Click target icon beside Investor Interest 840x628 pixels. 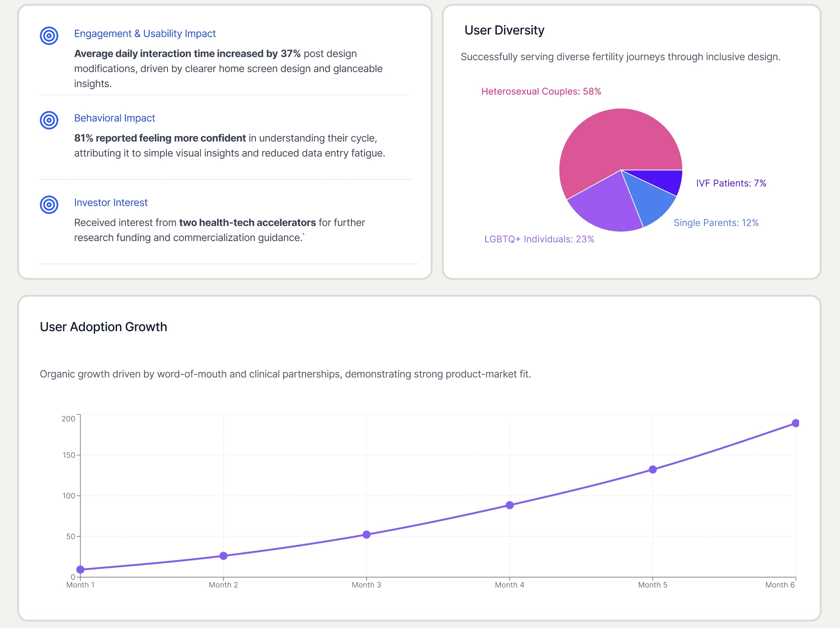pyautogui.click(x=49, y=205)
